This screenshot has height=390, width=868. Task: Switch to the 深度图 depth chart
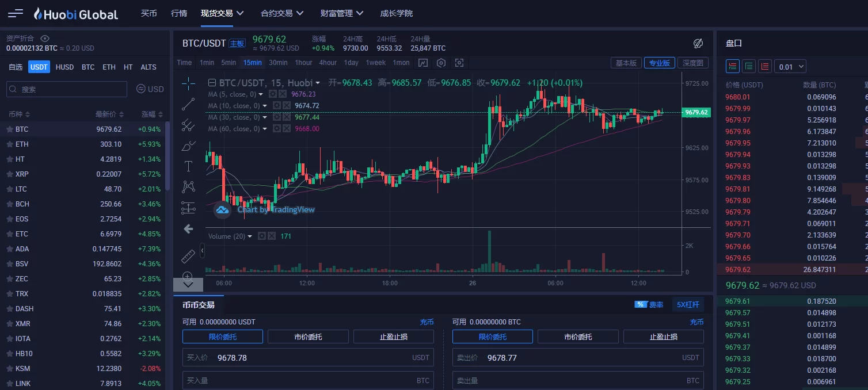tap(692, 63)
